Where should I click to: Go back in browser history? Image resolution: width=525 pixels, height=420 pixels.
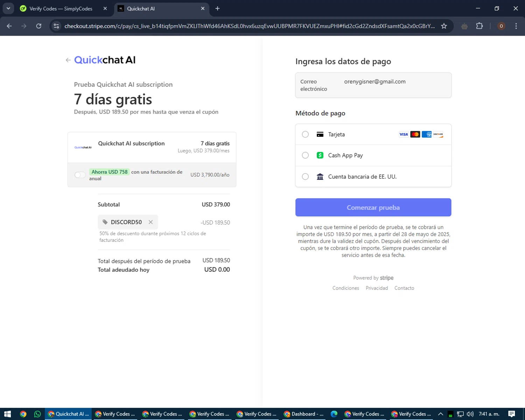9,26
